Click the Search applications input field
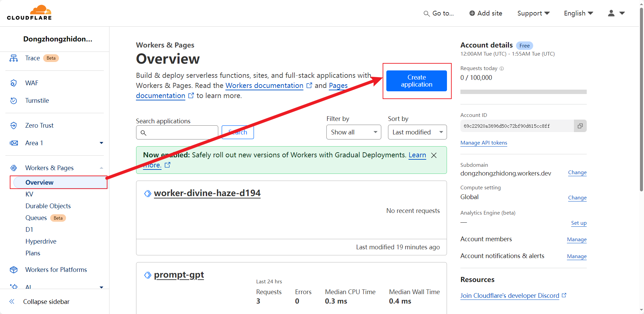 click(177, 132)
